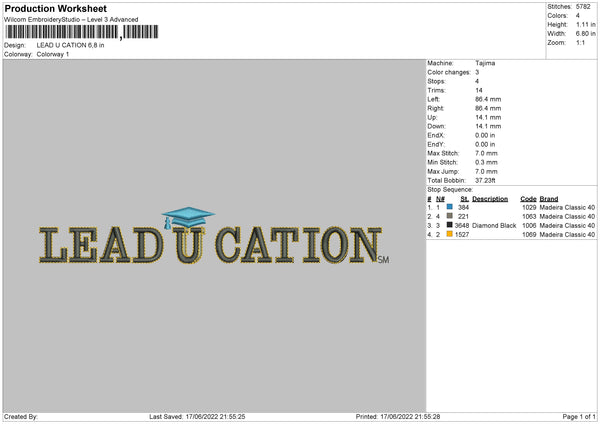Click 'Madeira Classic 40' in row 1069
This screenshot has height=424, width=600.
[567, 235]
